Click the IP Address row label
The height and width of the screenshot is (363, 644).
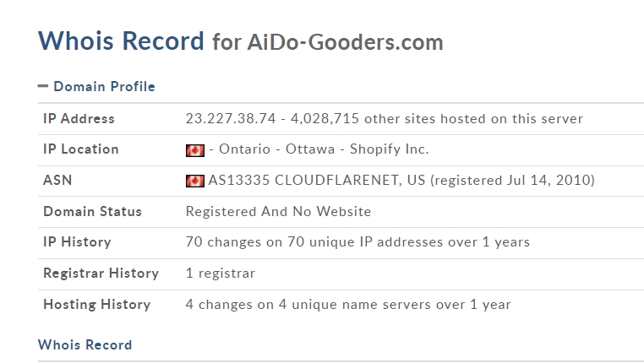[x=79, y=118]
